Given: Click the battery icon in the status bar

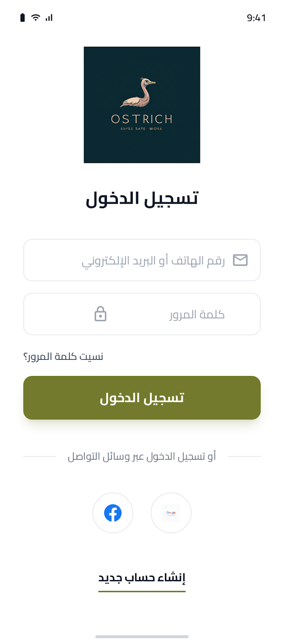Looking at the screenshot, I should (22, 18).
